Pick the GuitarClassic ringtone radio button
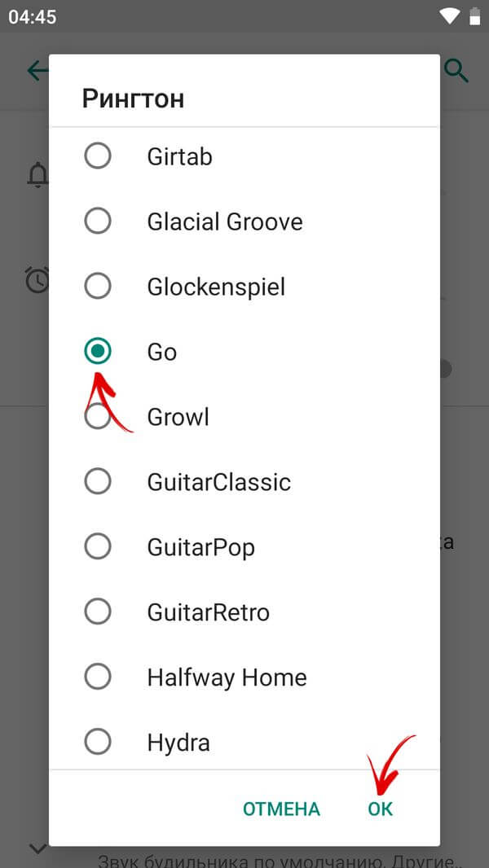Screen dimensions: 489x868 (x=98, y=481)
